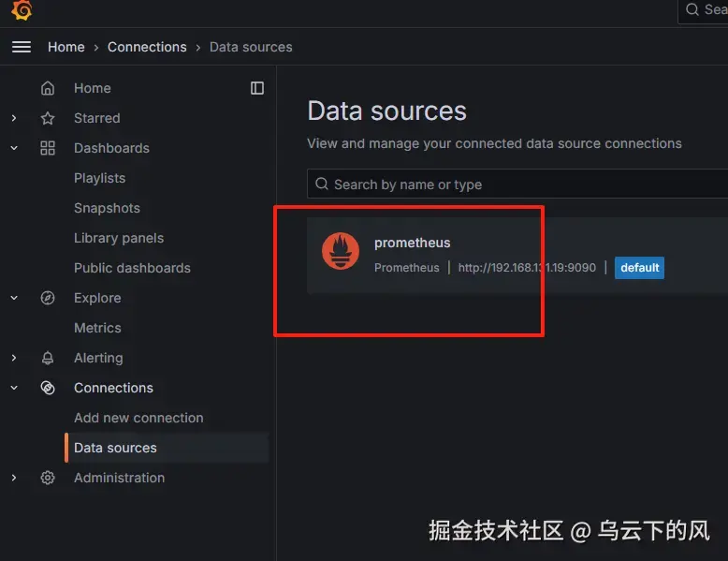This screenshot has height=561, width=728.
Task: Expand the Starred section chevron
Action: 14,118
